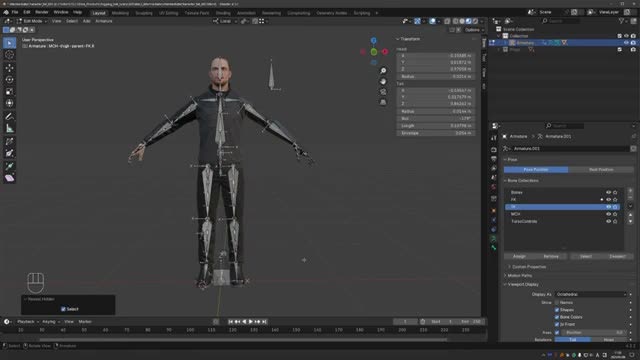The width and height of the screenshot is (640, 360).
Task: Open the File menu
Action: (x=15, y=13)
